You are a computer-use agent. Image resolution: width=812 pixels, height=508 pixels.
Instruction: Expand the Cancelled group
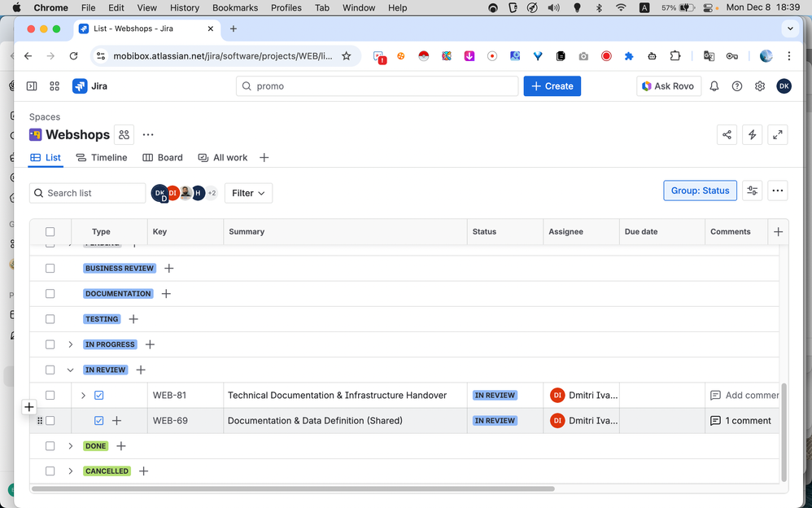point(71,471)
